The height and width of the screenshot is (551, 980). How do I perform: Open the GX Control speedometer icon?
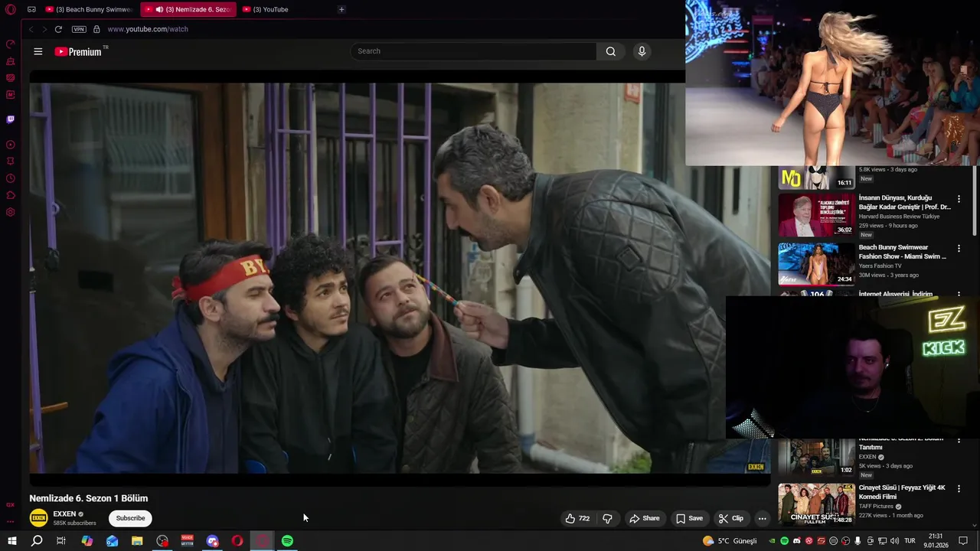(11, 44)
